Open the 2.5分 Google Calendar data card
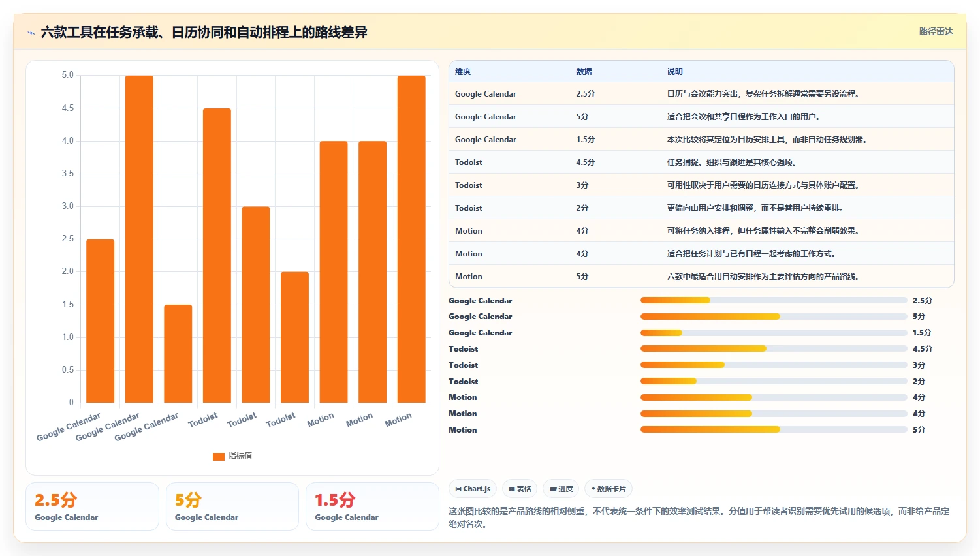Image resolution: width=980 pixels, height=556 pixels. click(92, 506)
